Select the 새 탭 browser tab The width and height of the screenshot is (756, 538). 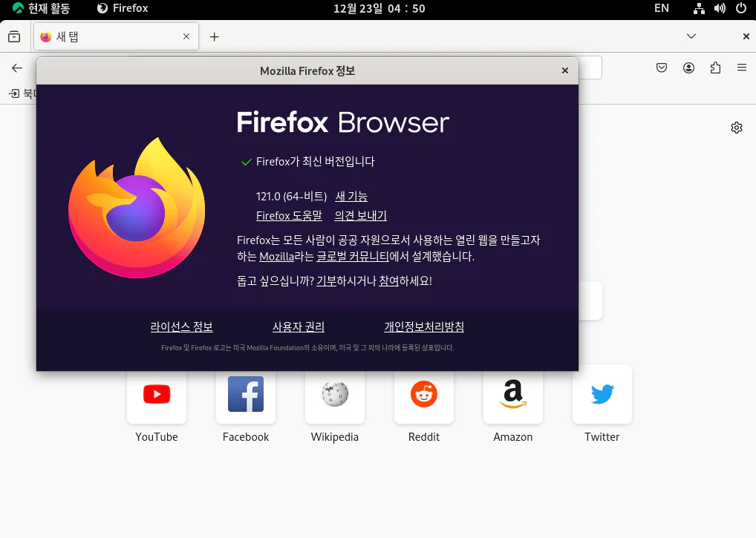pyautogui.click(x=116, y=36)
